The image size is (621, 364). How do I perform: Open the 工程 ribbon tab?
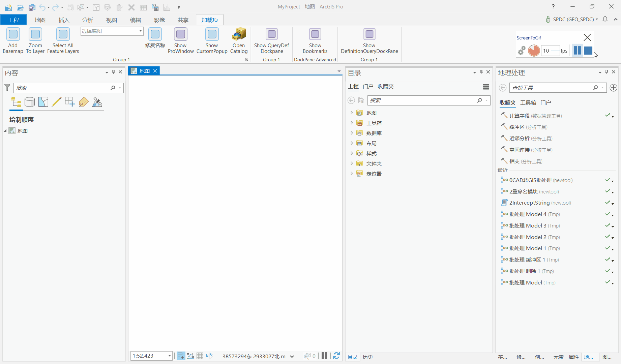coord(13,20)
